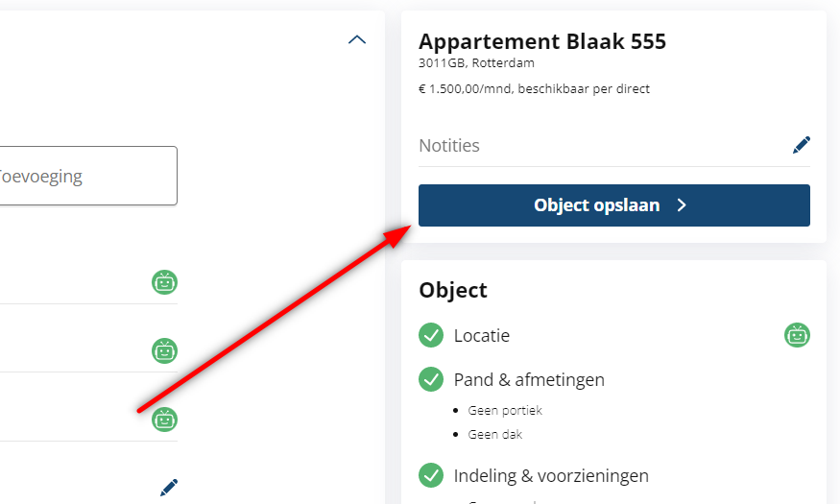Collapse the left panel with the up chevron
840x504 pixels.
pyautogui.click(x=357, y=39)
